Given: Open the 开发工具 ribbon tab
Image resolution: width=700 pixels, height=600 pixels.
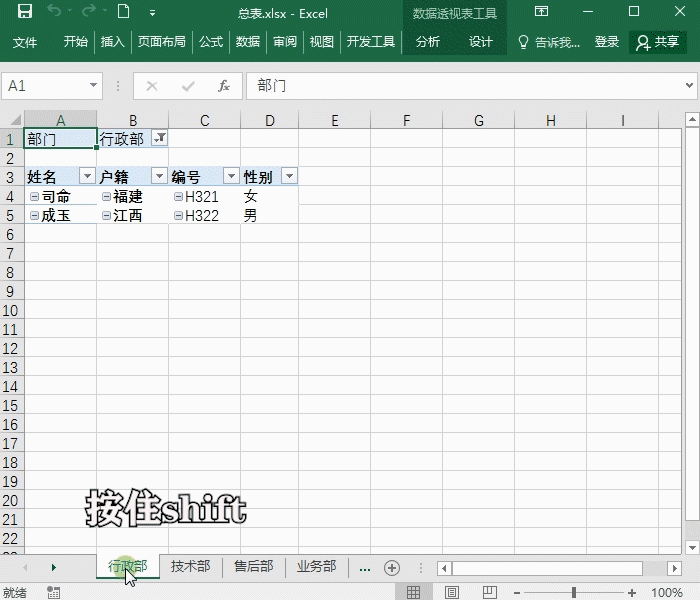Looking at the screenshot, I should [371, 42].
